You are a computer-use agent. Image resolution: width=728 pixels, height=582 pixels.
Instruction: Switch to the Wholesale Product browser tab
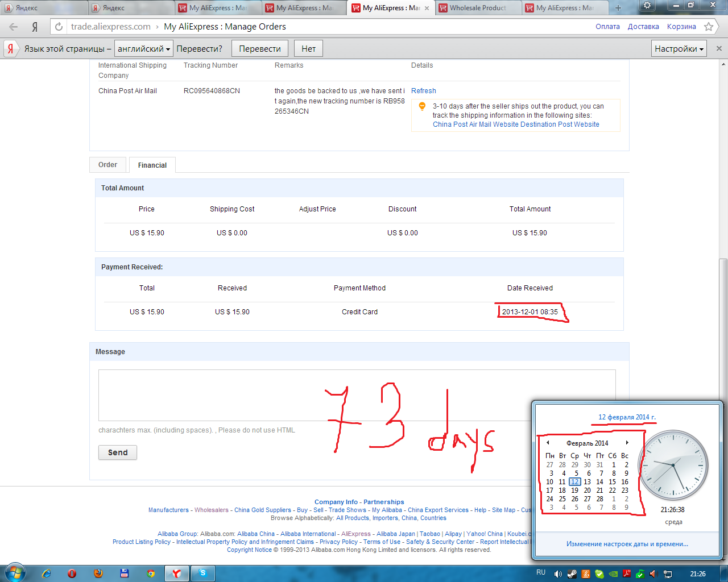[478, 8]
